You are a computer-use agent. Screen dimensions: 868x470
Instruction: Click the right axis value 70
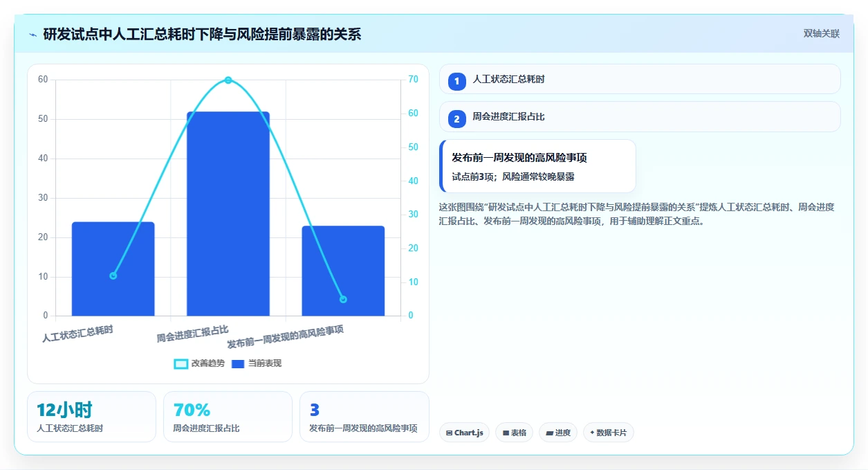coord(413,80)
